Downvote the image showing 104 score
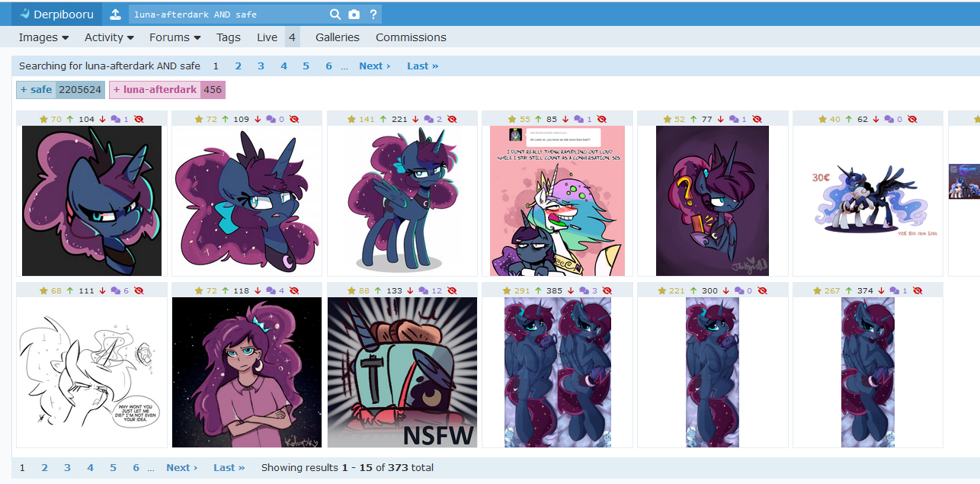This screenshot has width=980, height=484. click(x=102, y=120)
